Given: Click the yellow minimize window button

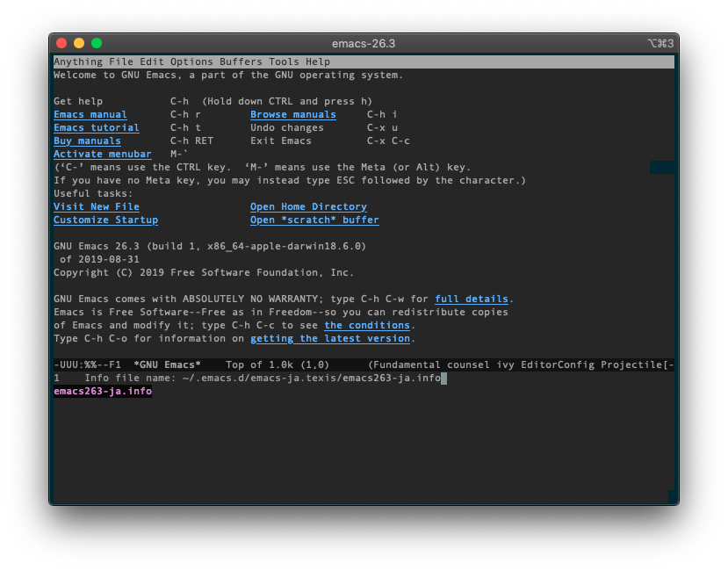Looking at the screenshot, I should click(x=79, y=43).
